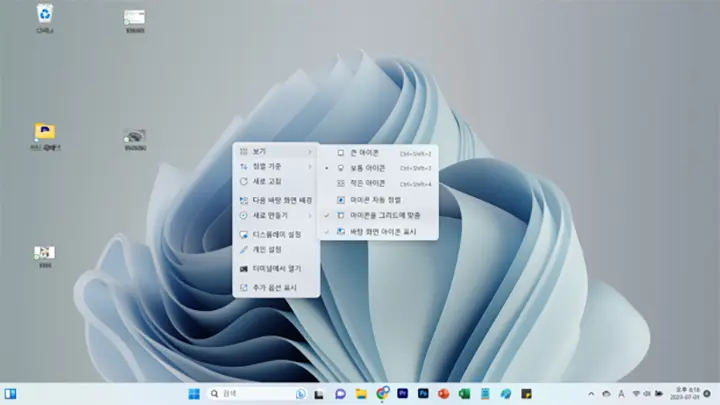This screenshot has width=720, height=405.
Task: Click the OneDrive cloud tray icon
Action: point(606,394)
